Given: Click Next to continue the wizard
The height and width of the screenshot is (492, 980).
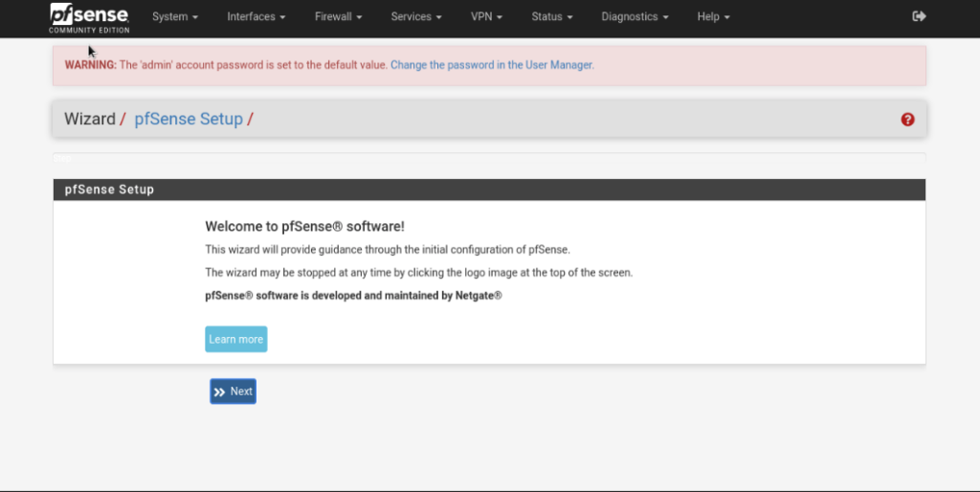Looking at the screenshot, I should click(234, 391).
